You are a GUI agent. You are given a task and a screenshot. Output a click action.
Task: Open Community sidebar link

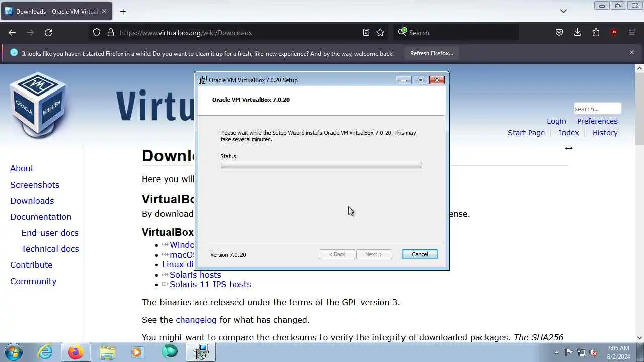click(33, 281)
